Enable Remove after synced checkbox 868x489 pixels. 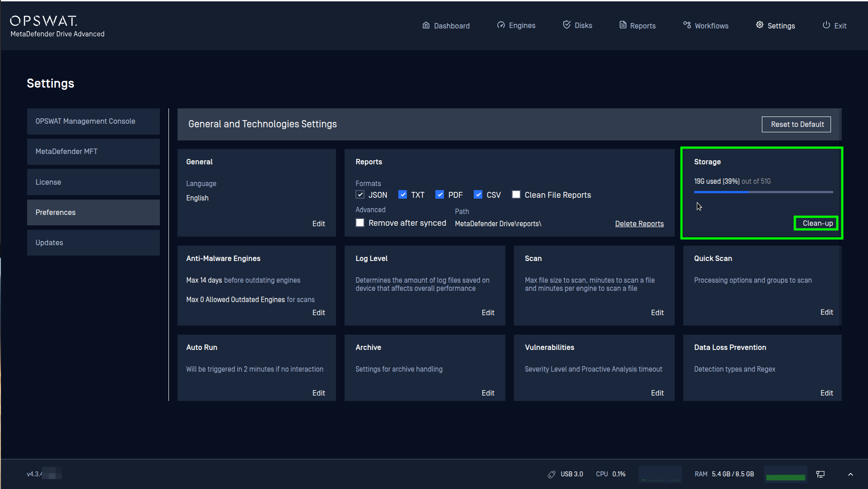click(x=360, y=223)
